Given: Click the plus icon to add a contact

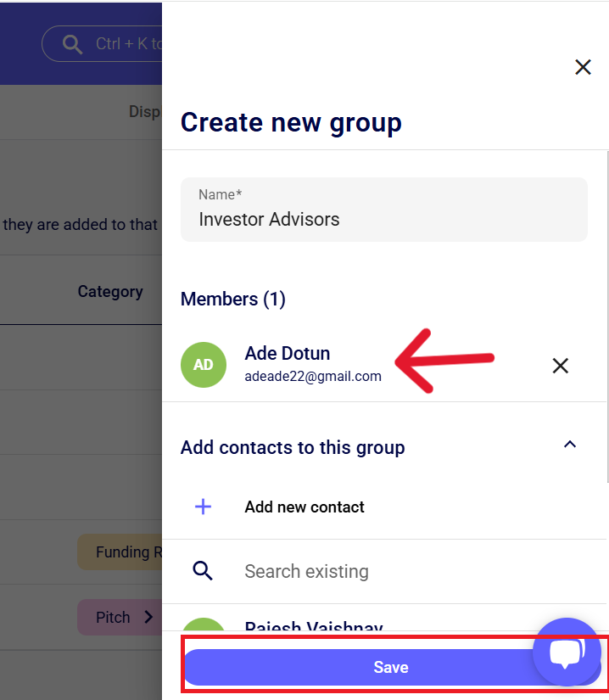Looking at the screenshot, I should (x=204, y=507).
